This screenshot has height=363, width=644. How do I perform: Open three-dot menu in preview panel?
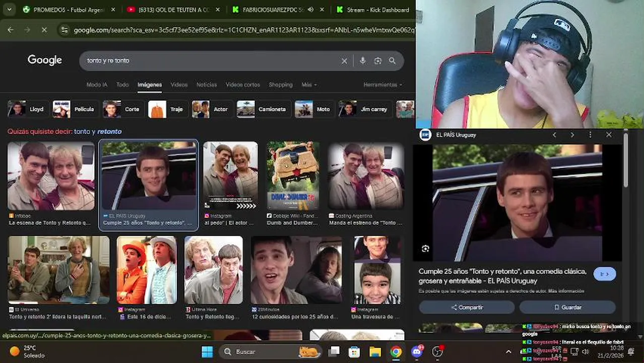[590, 135]
